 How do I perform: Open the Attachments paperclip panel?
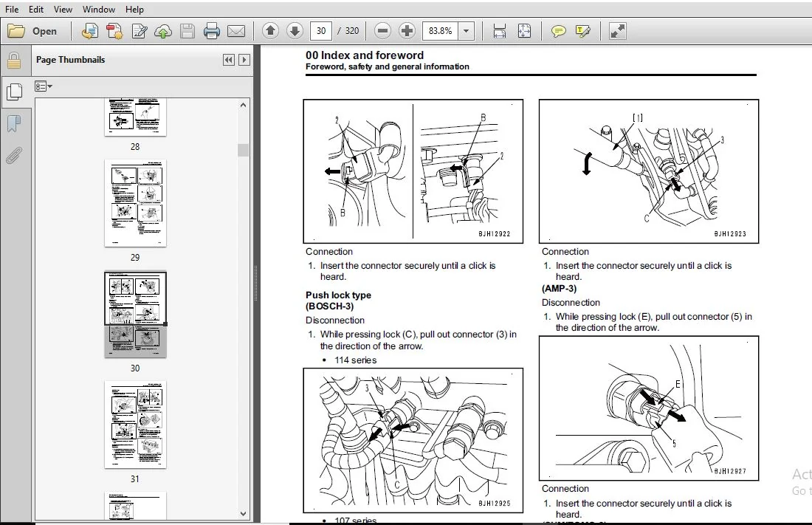[x=14, y=154]
